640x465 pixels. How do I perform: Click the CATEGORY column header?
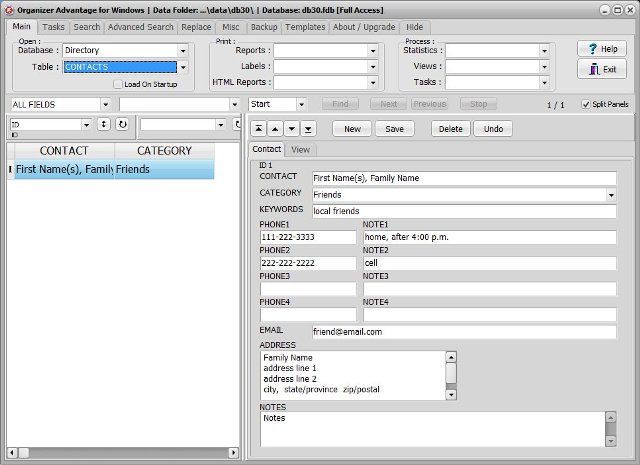click(x=164, y=151)
